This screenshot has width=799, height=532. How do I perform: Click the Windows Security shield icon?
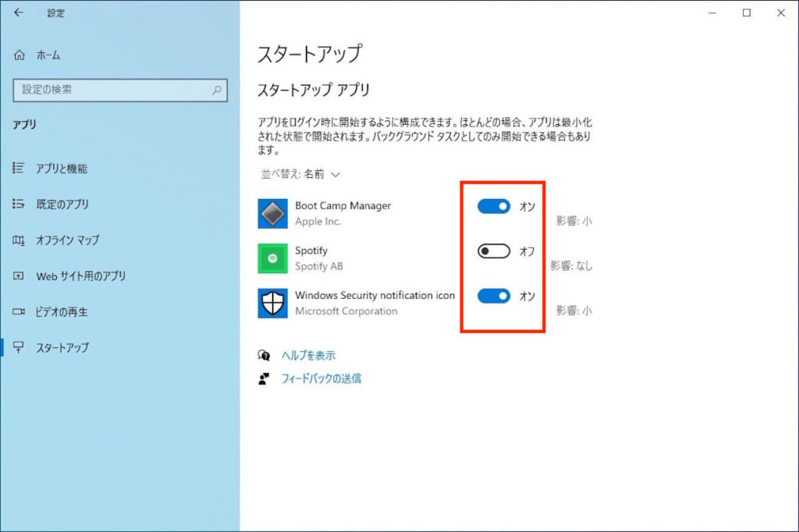click(272, 303)
